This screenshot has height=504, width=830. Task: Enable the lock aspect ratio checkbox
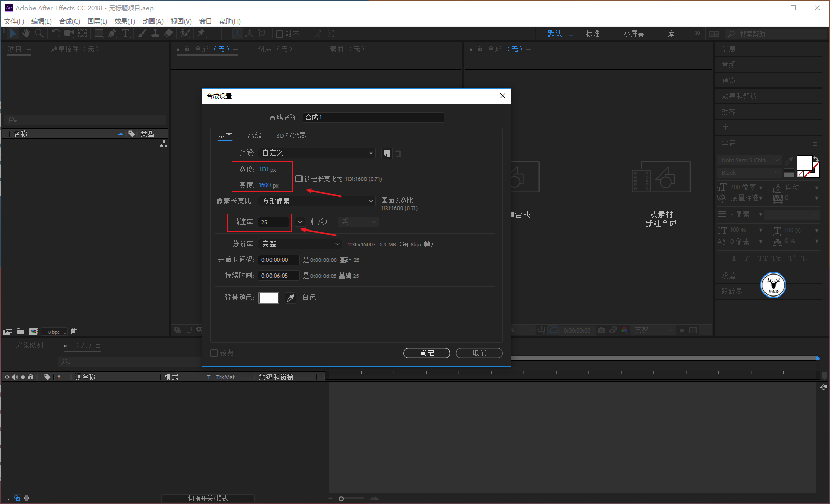click(299, 179)
